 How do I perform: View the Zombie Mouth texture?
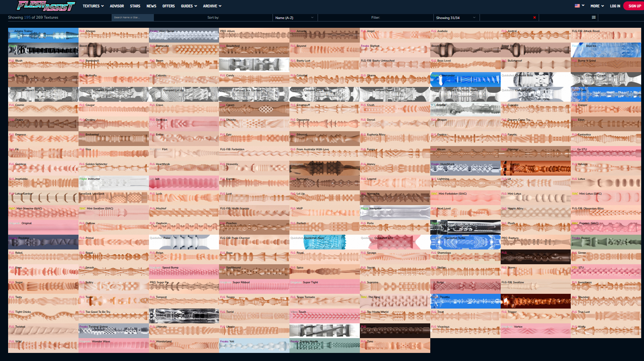coord(325,346)
